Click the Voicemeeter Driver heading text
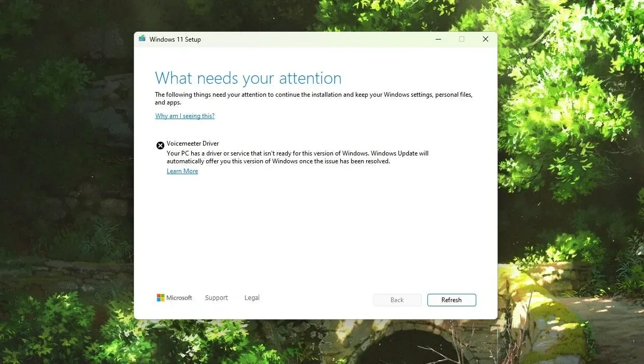 pos(193,144)
